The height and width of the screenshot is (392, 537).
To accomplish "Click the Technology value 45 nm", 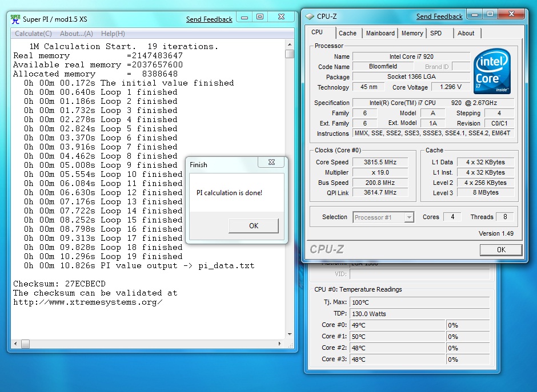I will pos(369,87).
